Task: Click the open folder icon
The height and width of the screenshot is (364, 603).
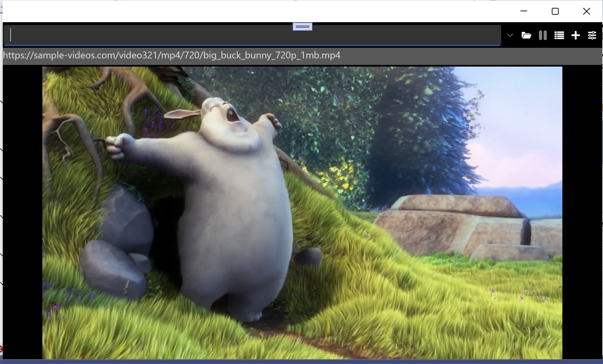Action: click(x=526, y=35)
